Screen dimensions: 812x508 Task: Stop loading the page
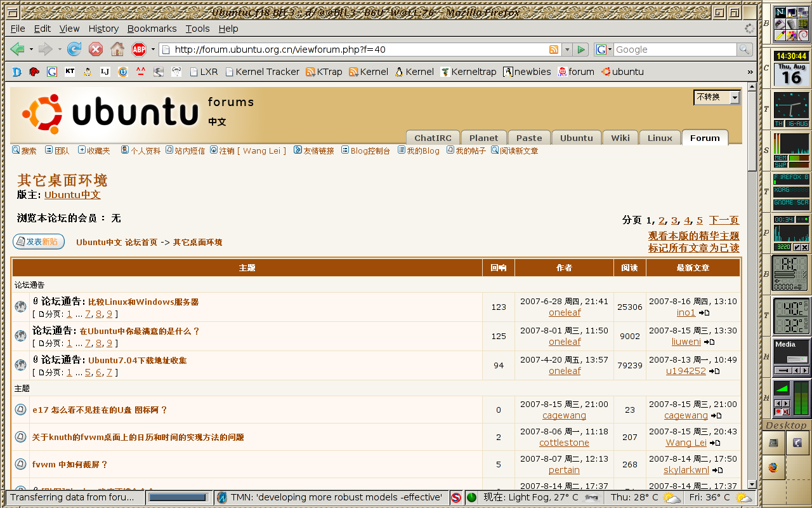[x=96, y=49]
